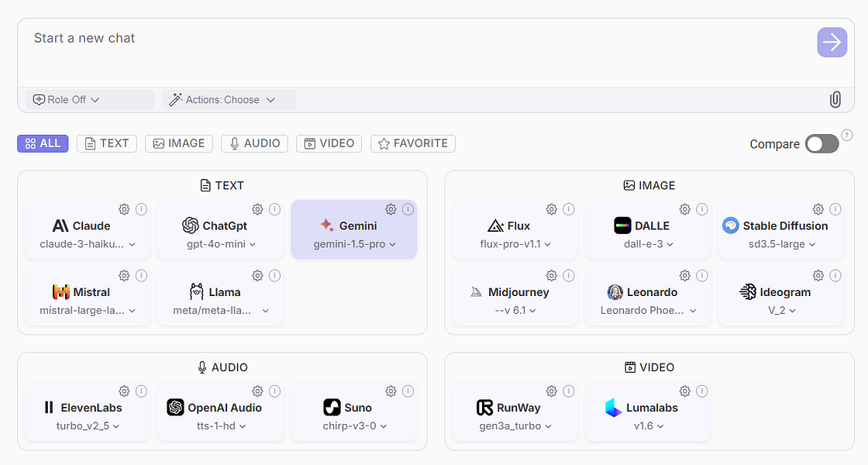The height and width of the screenshot is (465, 868).
Task: Expand Midjourney --v 6.1 dropdown
Action: tap(515, 311)
